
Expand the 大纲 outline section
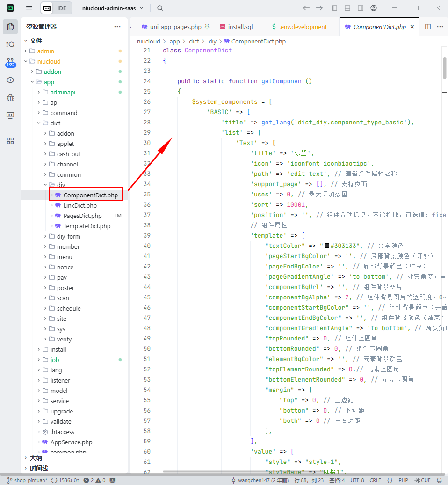pyautogui.click(x=36, y=458)
